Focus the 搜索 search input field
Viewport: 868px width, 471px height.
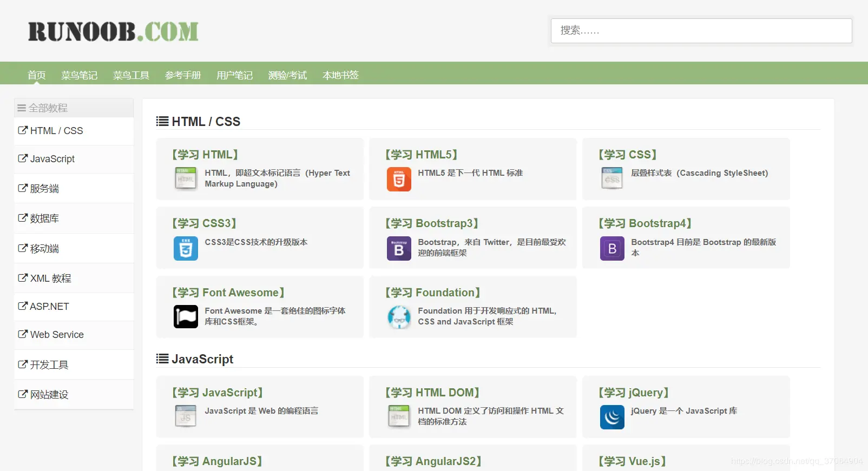tap(701, 31)
